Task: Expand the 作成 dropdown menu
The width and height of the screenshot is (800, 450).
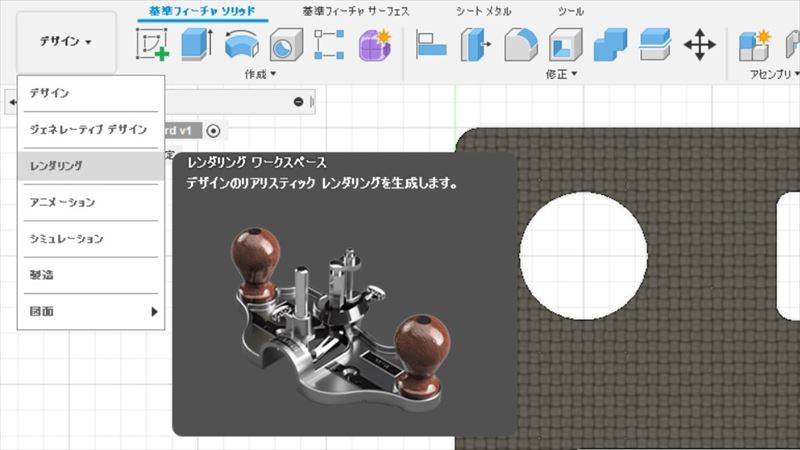Action: [260, 74]
